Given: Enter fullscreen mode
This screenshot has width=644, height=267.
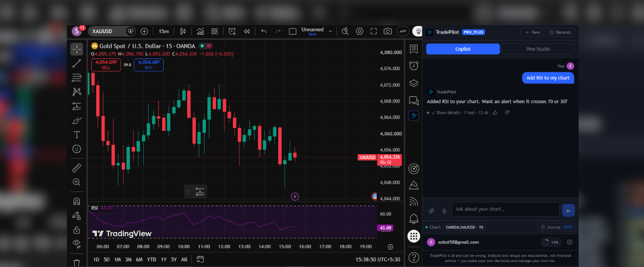Looking at the screenshot, I should (373, 31).
